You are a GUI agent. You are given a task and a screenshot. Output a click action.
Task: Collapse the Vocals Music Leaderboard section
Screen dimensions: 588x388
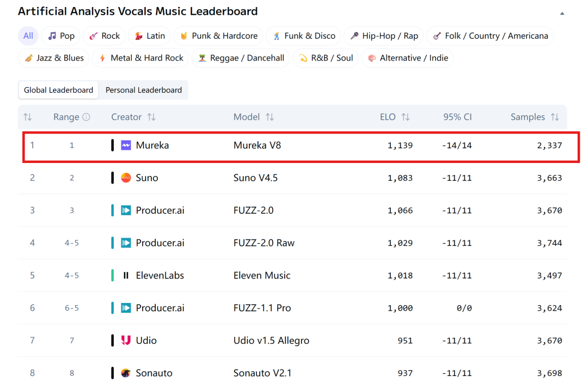pos(562,13)
